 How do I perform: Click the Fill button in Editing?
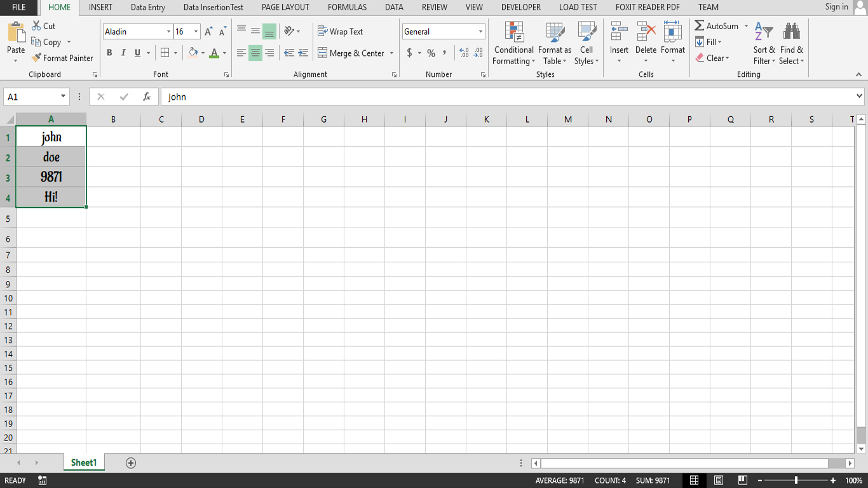point(709,42)
